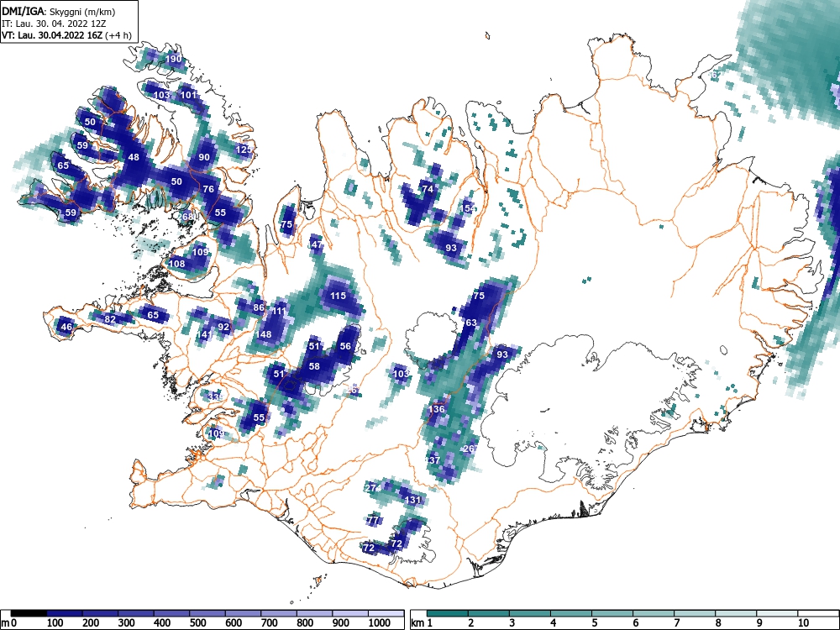Select the map value 58

coord(314,366)
